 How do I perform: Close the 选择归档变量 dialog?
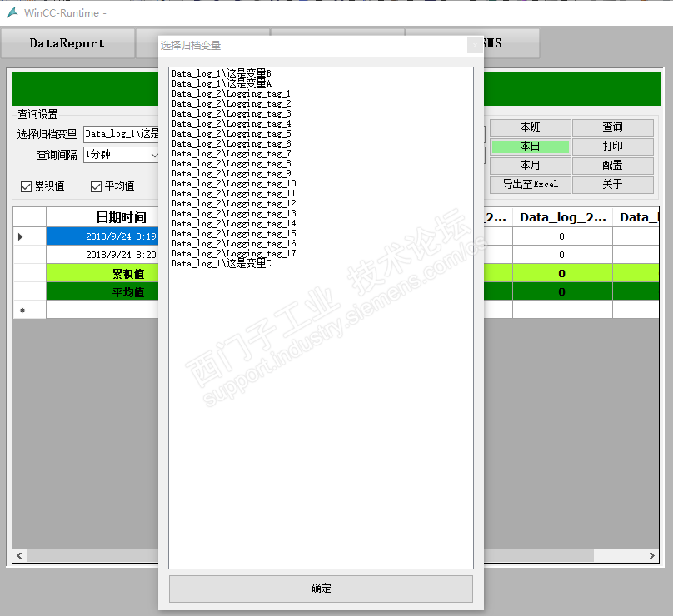pos(475,45)
